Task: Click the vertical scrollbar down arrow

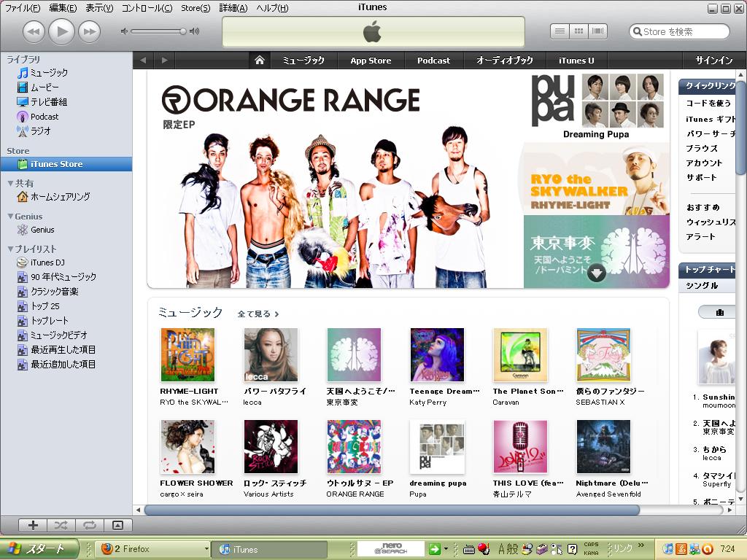Action: 741,499
